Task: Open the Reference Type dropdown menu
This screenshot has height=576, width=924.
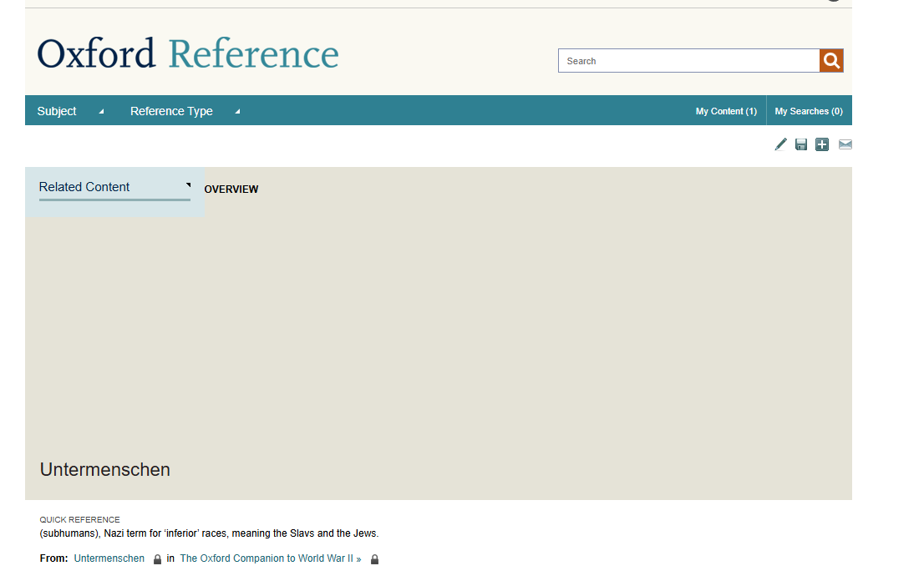Action: pos(185,111)
